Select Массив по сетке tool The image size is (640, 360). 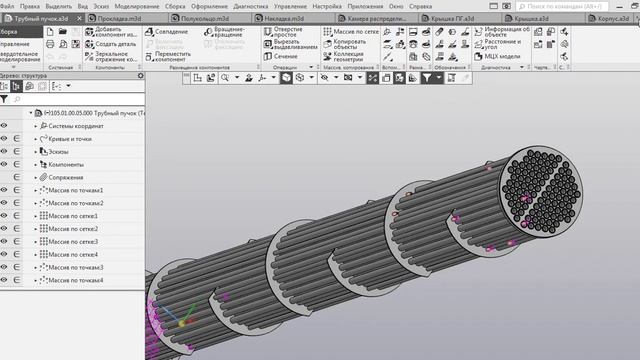click(x=351, y=31)
